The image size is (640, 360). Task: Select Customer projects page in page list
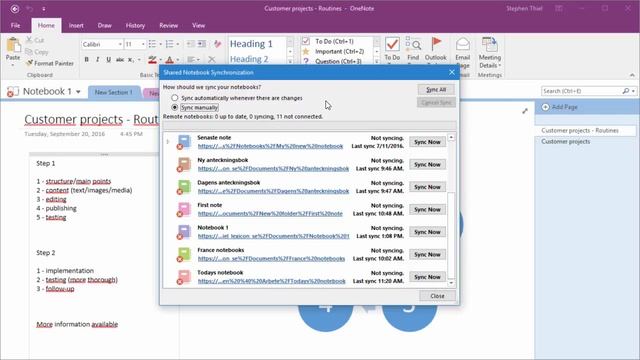(x=566, y=142)
